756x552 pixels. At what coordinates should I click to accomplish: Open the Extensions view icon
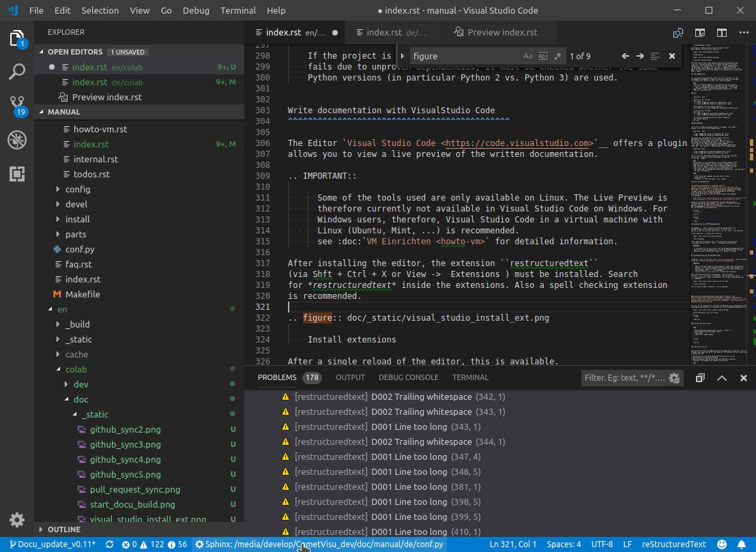(17, 174)
